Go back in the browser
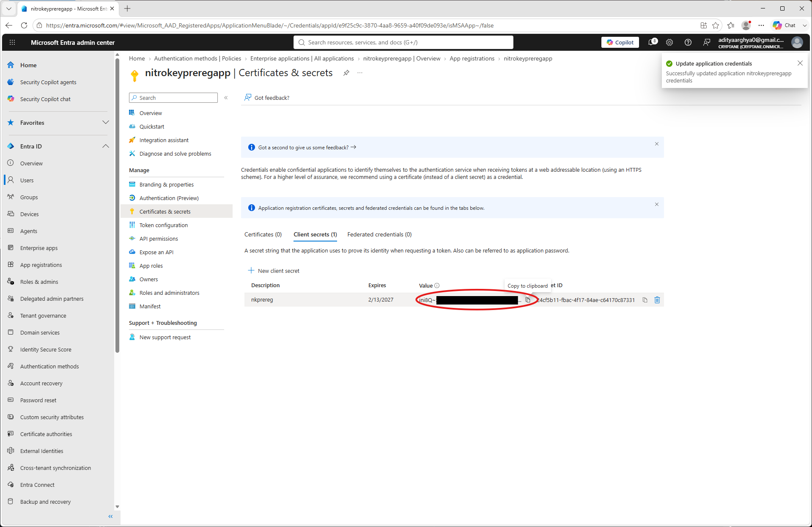This screenshot has height=527, width=812. coord(9,25)
